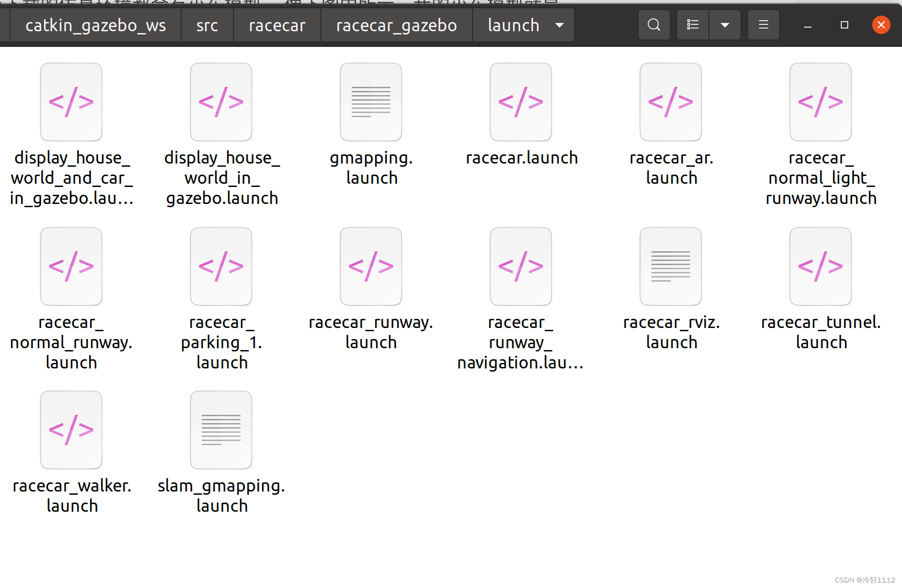902x588 pixels.
Task: Go to src folder in path bar
Action: (x=207, y=25)
